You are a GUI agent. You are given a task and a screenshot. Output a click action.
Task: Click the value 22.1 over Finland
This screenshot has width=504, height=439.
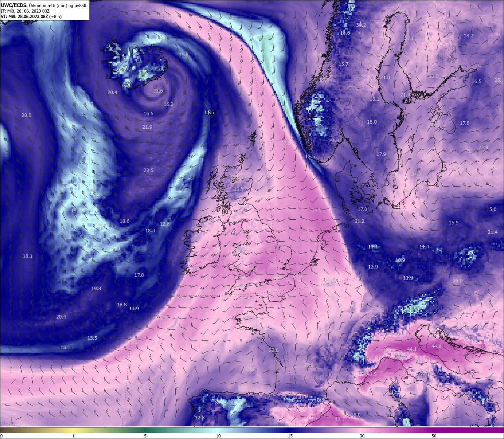pos(440,55)
